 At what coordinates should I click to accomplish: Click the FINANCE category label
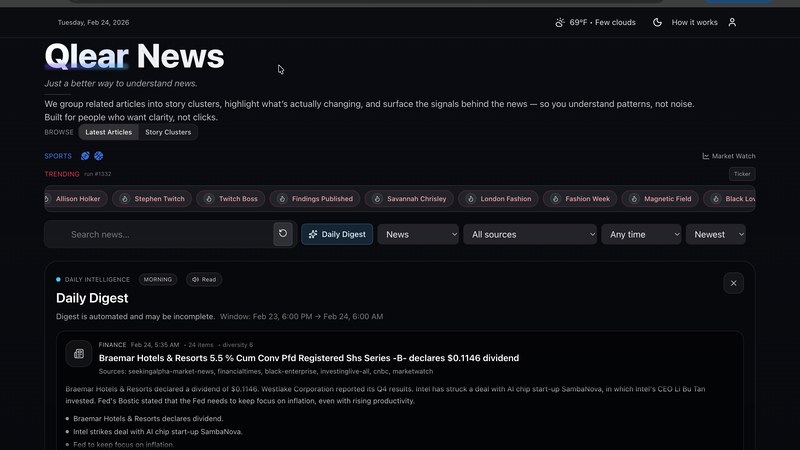tap(112, 345)
